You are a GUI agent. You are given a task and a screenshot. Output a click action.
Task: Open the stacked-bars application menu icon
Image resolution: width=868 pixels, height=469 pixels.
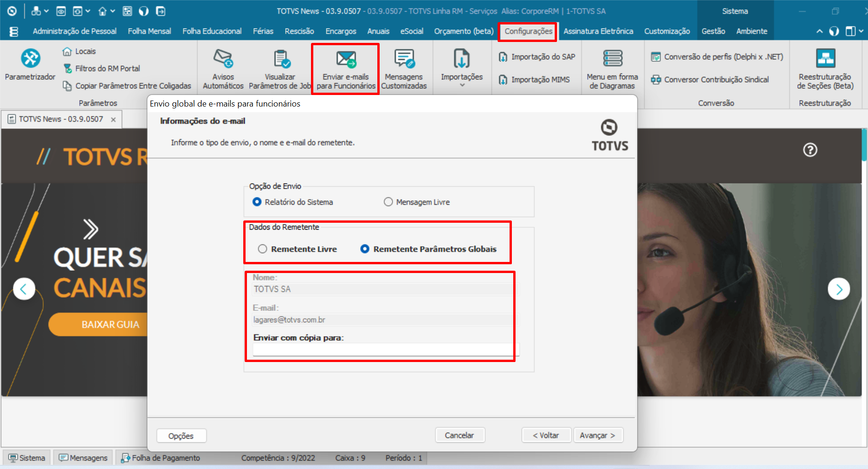(14, 31)
